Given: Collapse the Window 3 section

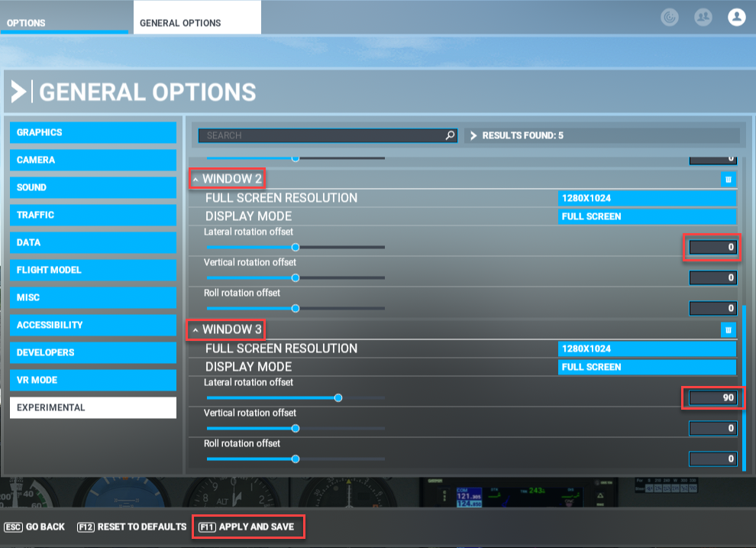Looking at the screenshot, I should [x=195, y=330].
